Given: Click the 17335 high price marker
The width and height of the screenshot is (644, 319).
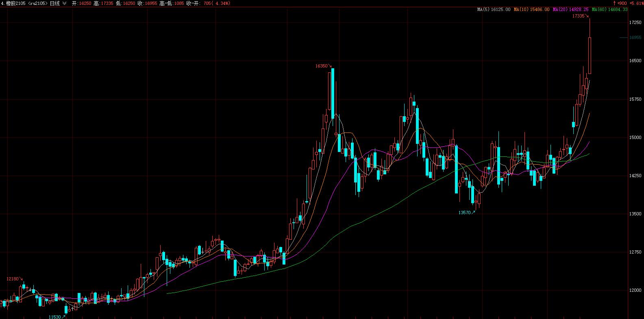Looking at the screenshot, I should (578, 16).
